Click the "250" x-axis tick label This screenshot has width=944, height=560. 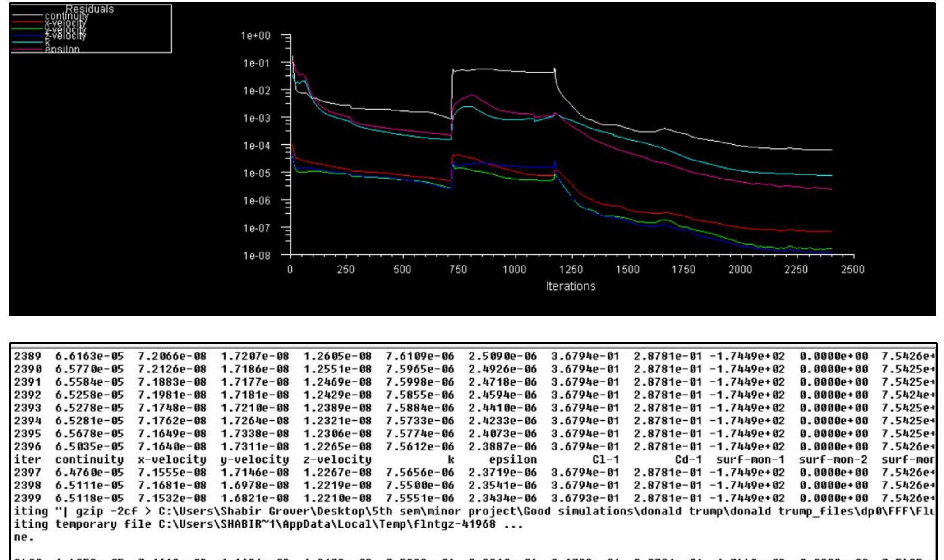pyautogui.click(x=346, y=270)
